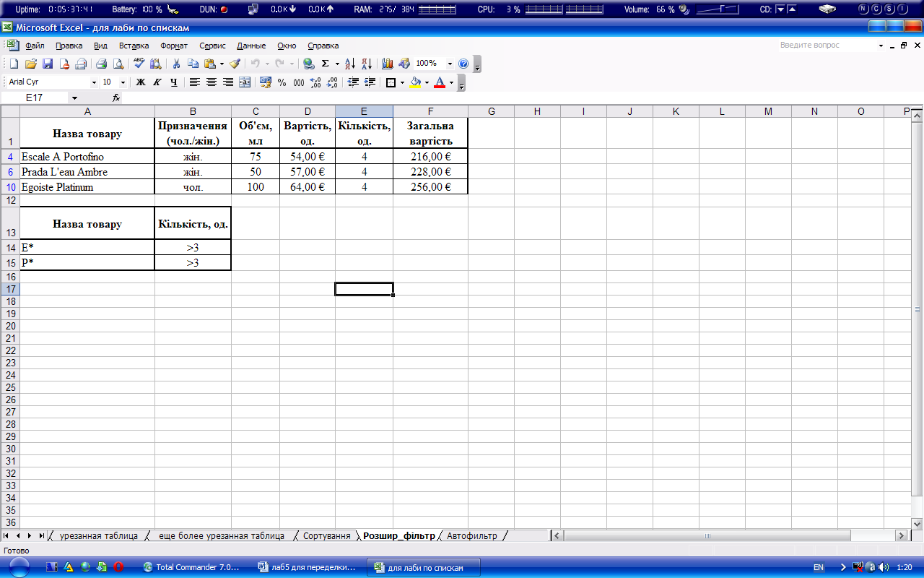Open the Файл menu

pos(35,46)
